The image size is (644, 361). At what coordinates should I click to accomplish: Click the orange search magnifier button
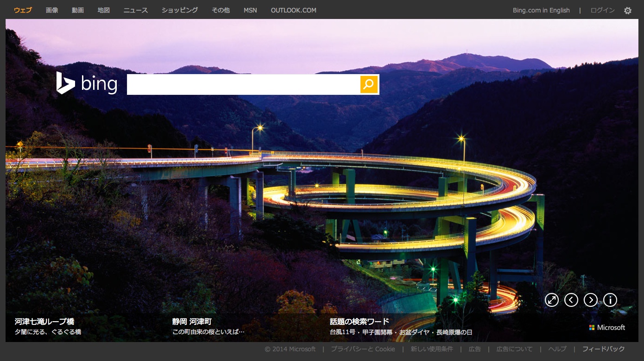coord(369,84)
